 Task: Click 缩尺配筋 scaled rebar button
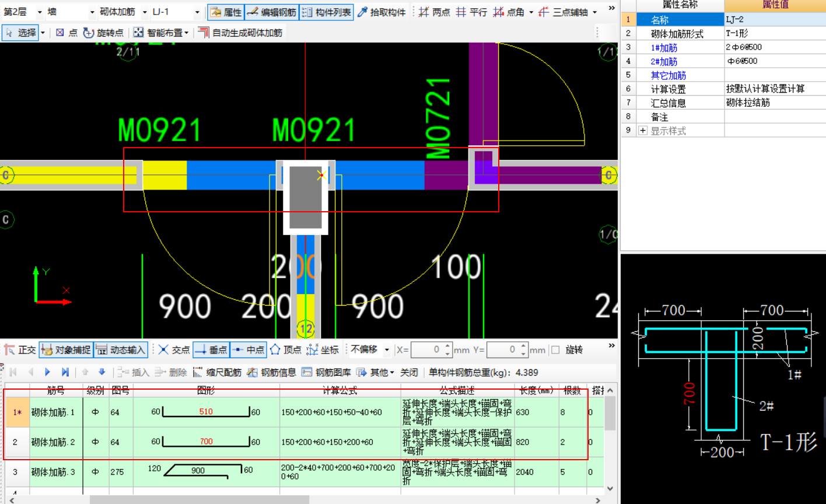click(216, 372)
